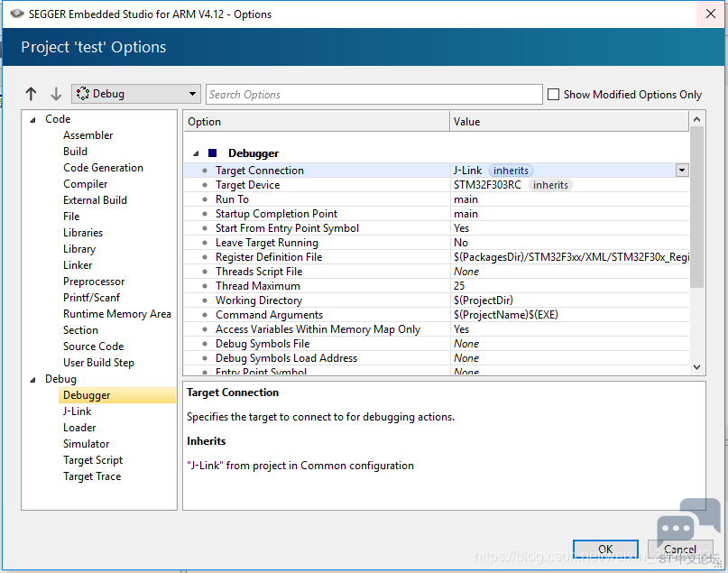This screenshot has width=728, height=573.
Task: Select the Target Connection option row
Action: tap(437, 170)
